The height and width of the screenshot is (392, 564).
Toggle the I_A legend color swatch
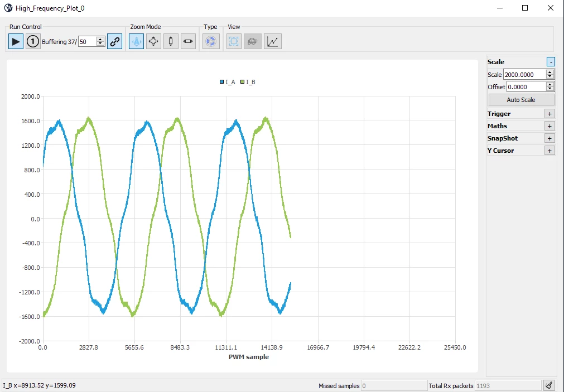coord(221,82)
